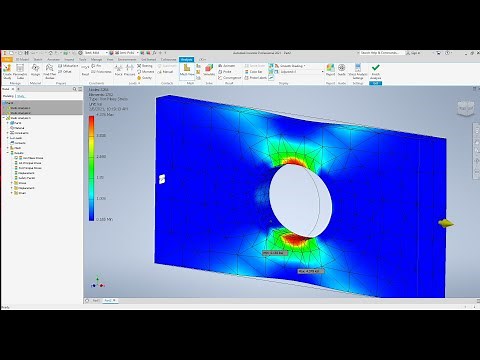Click the Min stress probe label
Image resolution: width=480 pixels, height=360 pixels.
[x=275, y=253]
